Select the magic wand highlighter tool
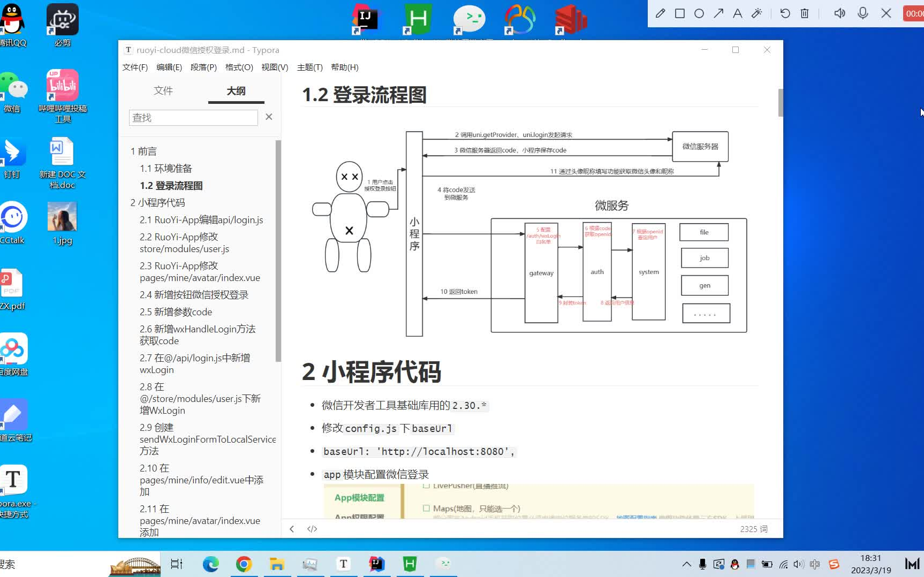 click(x=757, y=13)
